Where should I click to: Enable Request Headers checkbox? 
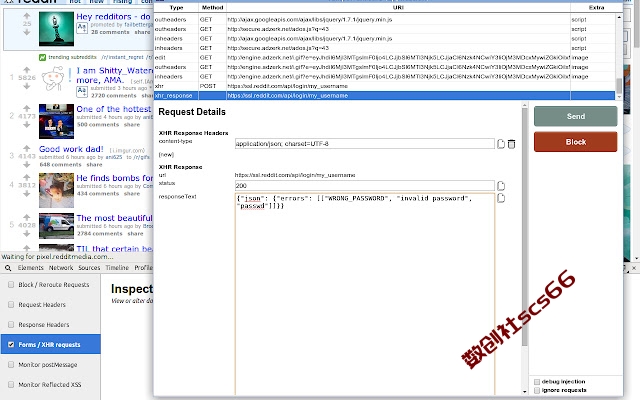11,304
